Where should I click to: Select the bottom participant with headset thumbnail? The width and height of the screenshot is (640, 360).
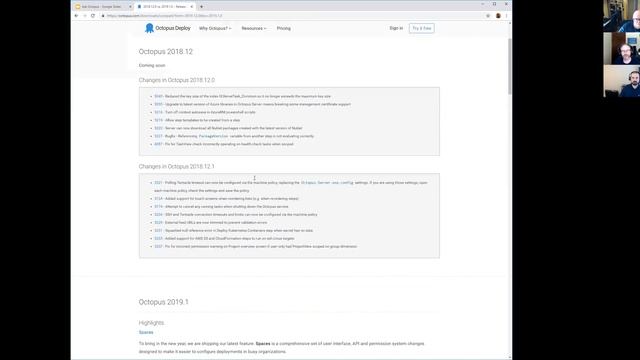(622, 81)
